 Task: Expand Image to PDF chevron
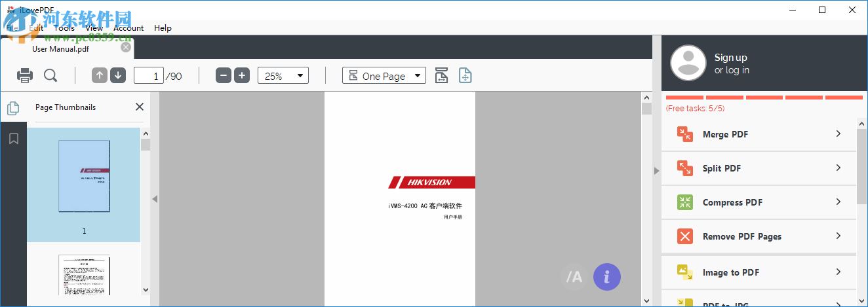pyautogui.click(x=838, y=272)
